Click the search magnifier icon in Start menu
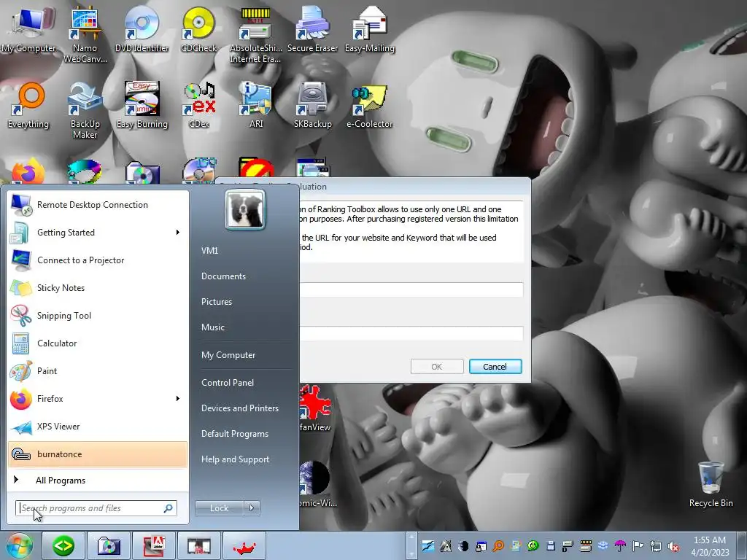 point(169,508)
